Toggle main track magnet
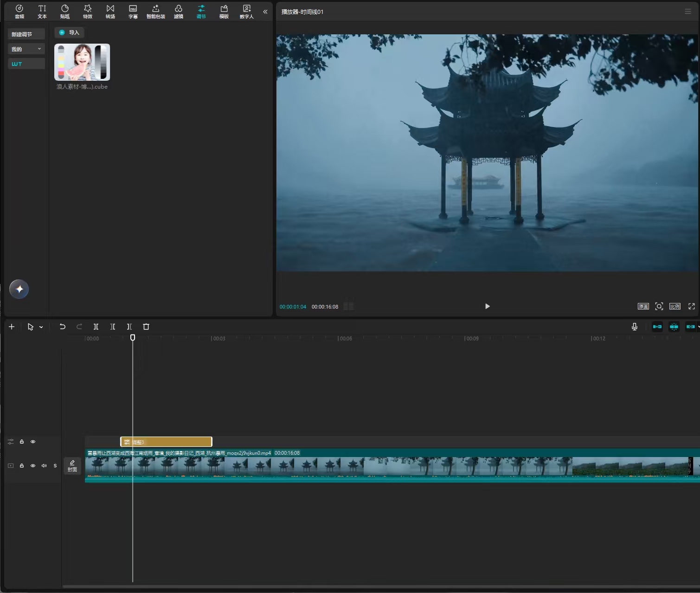The width and height of the screenshot is (700, 593). [657, 327]
